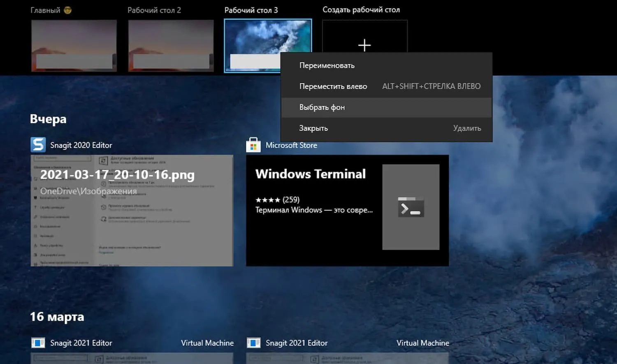Click the Microsoft Store app icon
The height and width of the screenshot is (364, 617).
pyautogui.click(x=253, y=145)
